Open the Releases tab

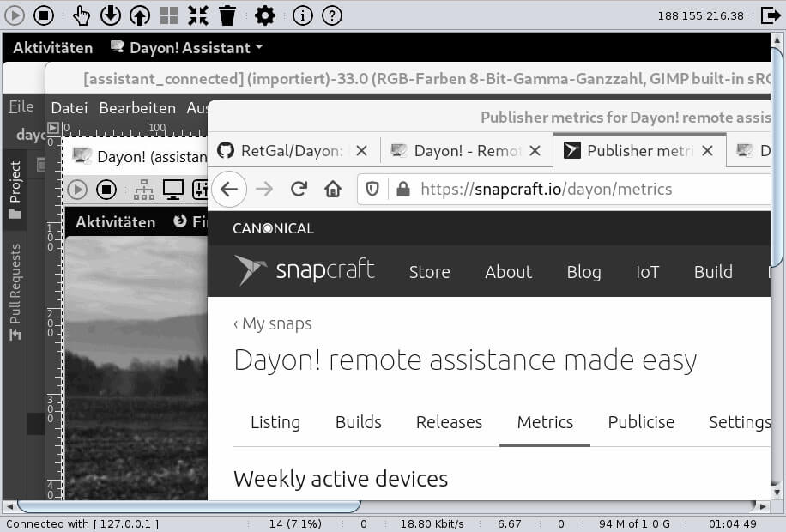449,422
